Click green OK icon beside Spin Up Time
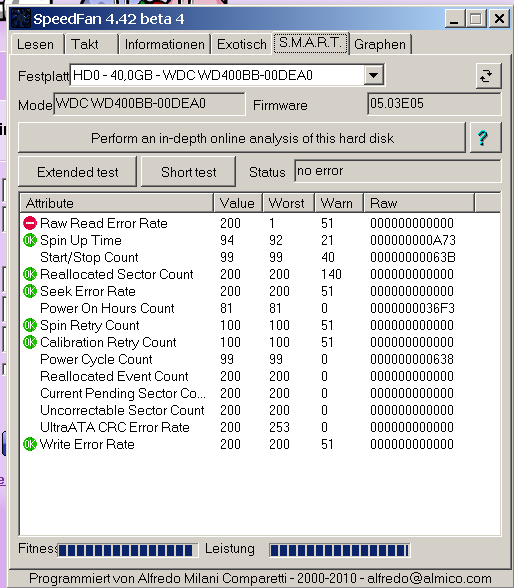 [x=30, y=240]
